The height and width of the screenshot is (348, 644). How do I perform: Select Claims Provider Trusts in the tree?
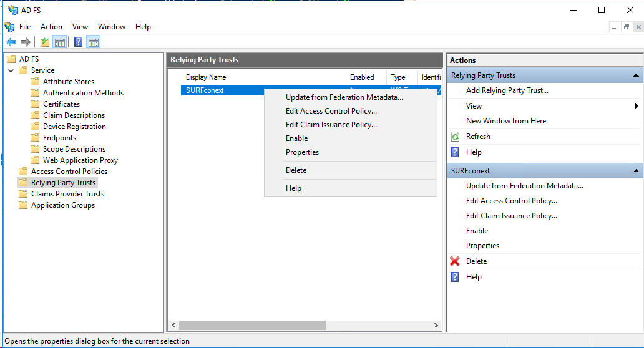pos(68,194)
